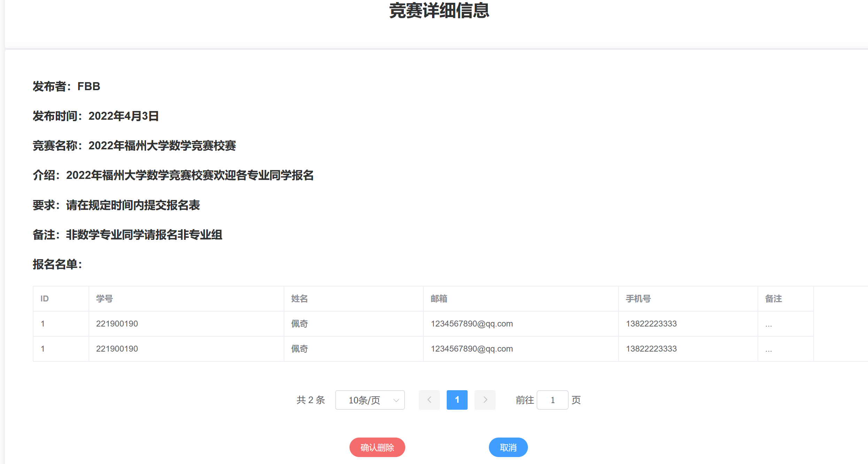
Task: Click second row's phone number 13822223333
Action: point(651,349)
